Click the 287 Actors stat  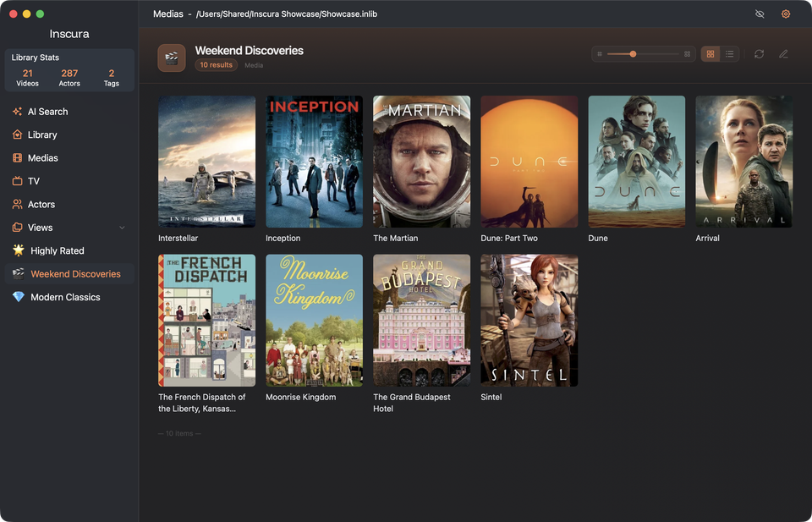(x=69, y=78)
